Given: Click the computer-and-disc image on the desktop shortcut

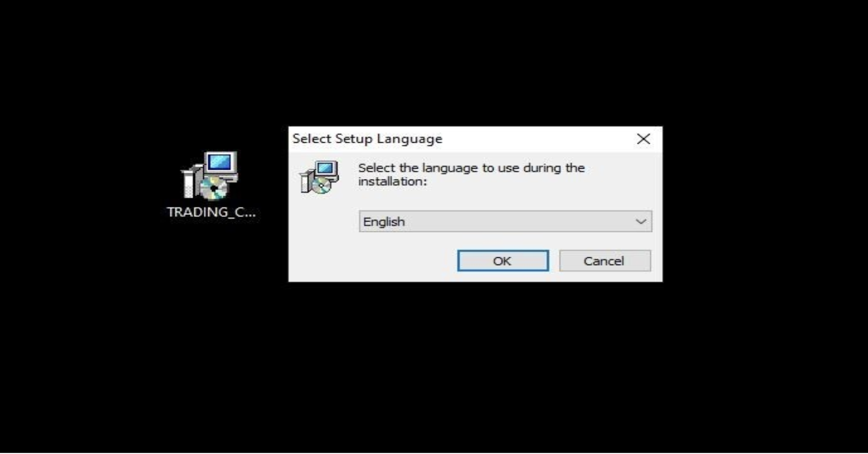Looking at the screenshot, I should pyautogui.click(x=210, y=175).
